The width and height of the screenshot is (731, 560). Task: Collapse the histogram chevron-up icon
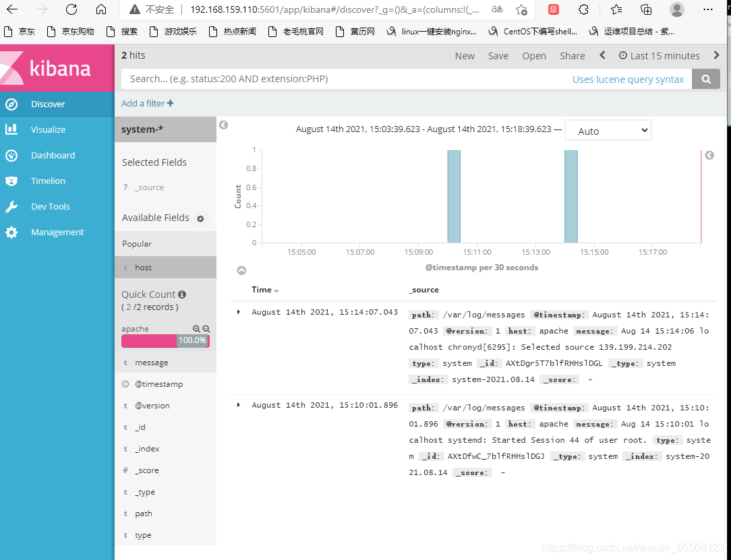(x=241, y=270)
